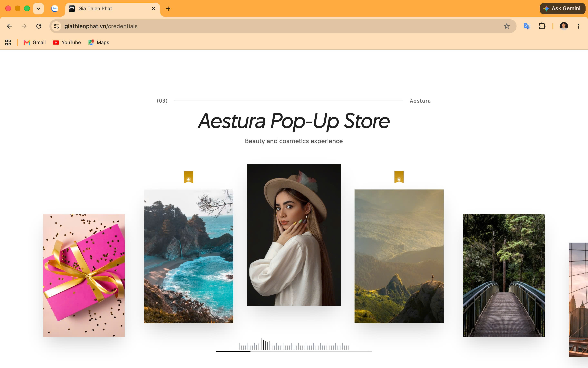The image size is (588, 368).
Task: Reload the current page
Action: tap(39, 26)
